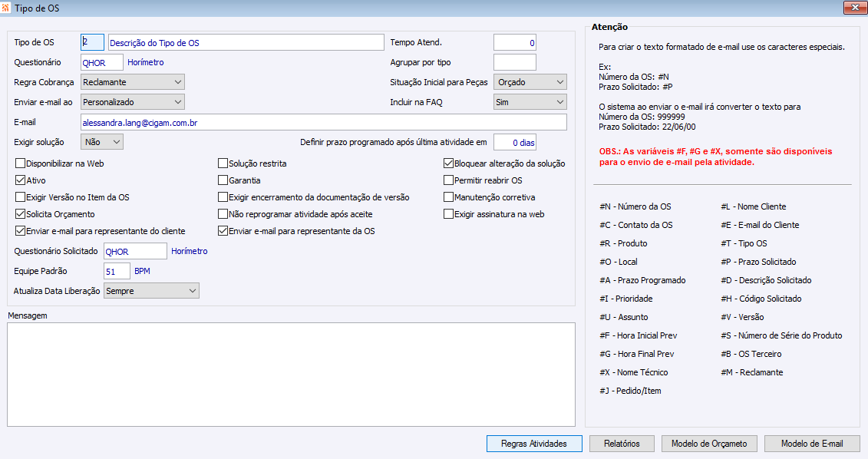Enable the Disponibilizar na Web checkbox
The width and height of the screenshot is (868, 459).
[21, 163]
